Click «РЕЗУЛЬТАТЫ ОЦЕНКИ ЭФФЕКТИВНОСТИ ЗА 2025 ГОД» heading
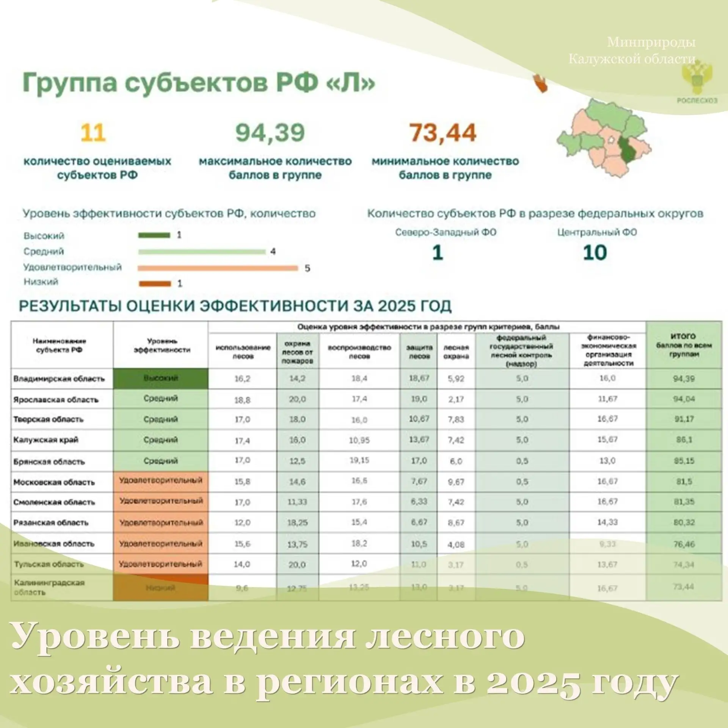The width and height of the screenshot is (728, 728). [x=235, y=306]
